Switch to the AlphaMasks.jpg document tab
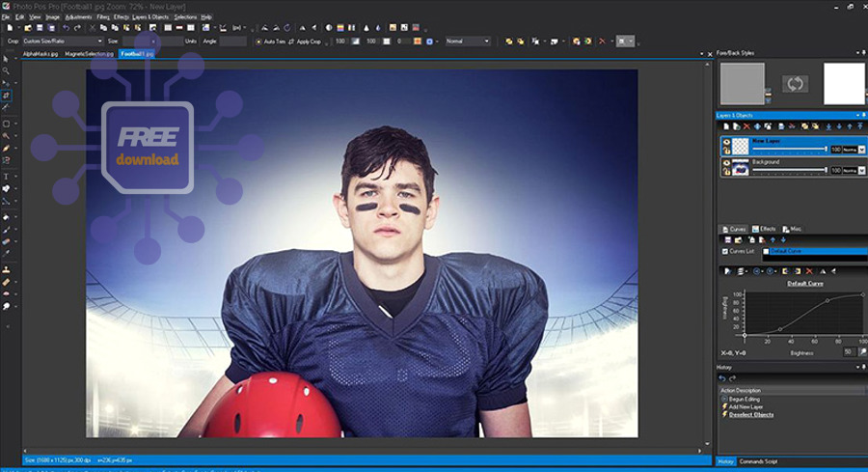 pyautogui.click(x=41, y=54)
